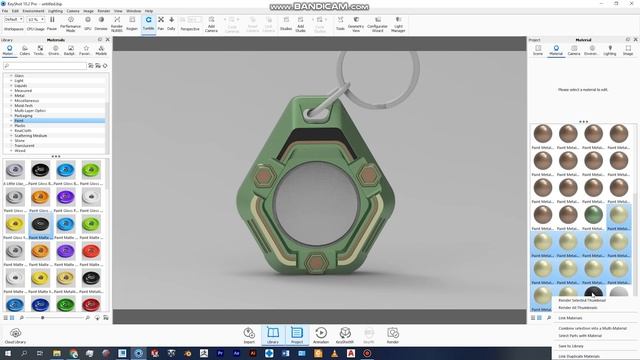This screenshot has width=640, height=360.
Task: Activate the Tumble camera tool
Action: (x=149, y=24)
